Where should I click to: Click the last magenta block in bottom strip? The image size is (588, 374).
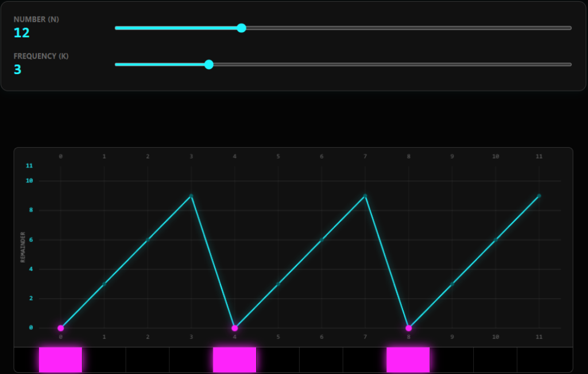pos(408,360)
